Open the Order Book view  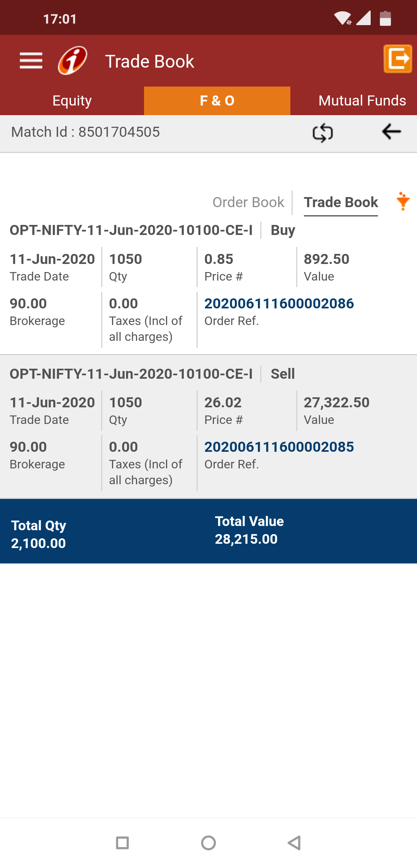248,202
